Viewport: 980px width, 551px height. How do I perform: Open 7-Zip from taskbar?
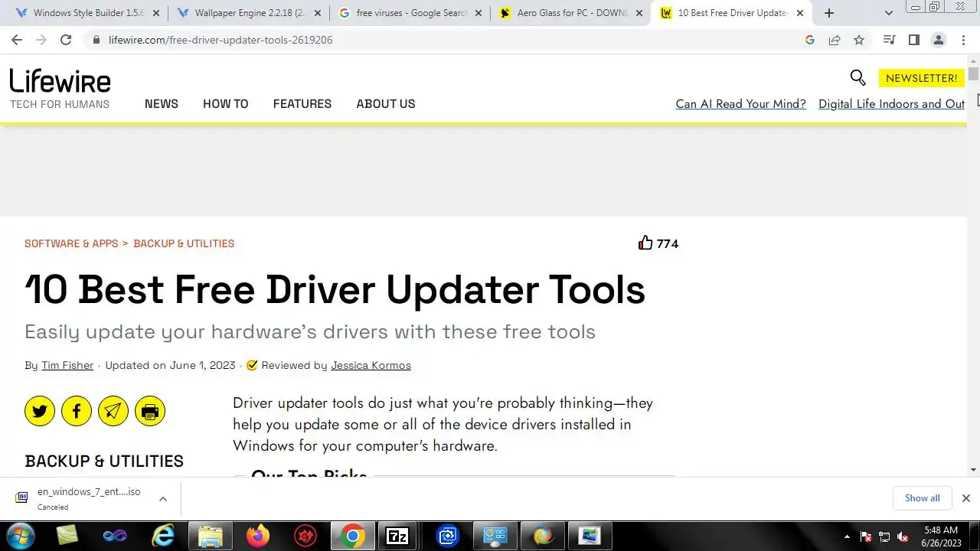397,536
